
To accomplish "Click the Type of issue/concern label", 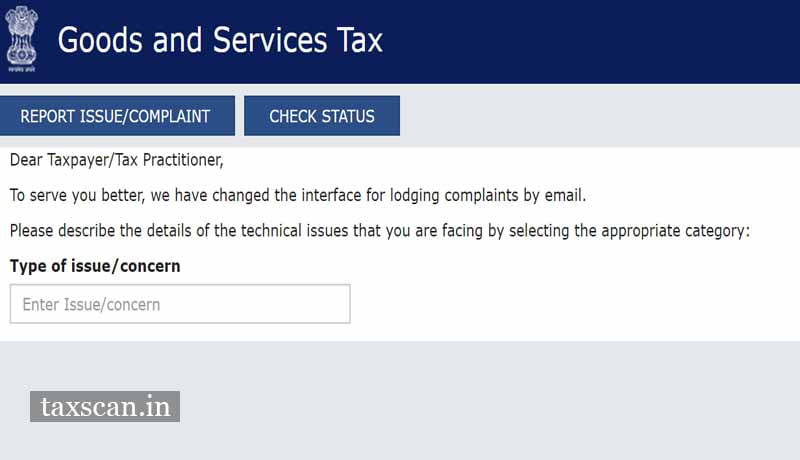I will coord(95,266).
